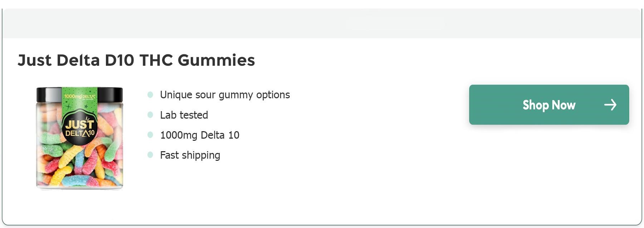
Task: Click bullet dot beside Unique sour gummy options
Action: pos(150,95)
